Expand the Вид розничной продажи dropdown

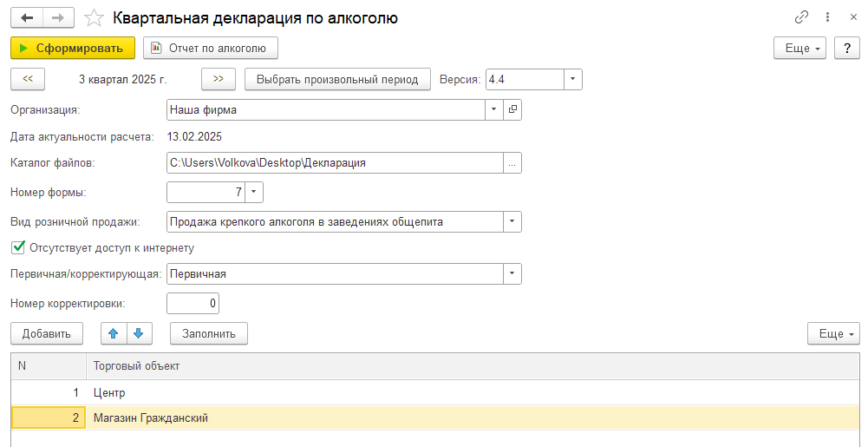(512, 221)
